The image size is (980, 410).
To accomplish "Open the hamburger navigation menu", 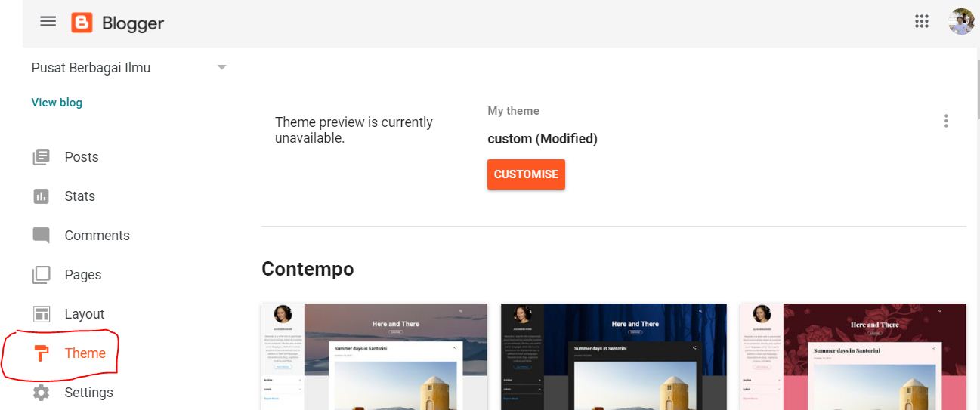I will pos(48,22).
